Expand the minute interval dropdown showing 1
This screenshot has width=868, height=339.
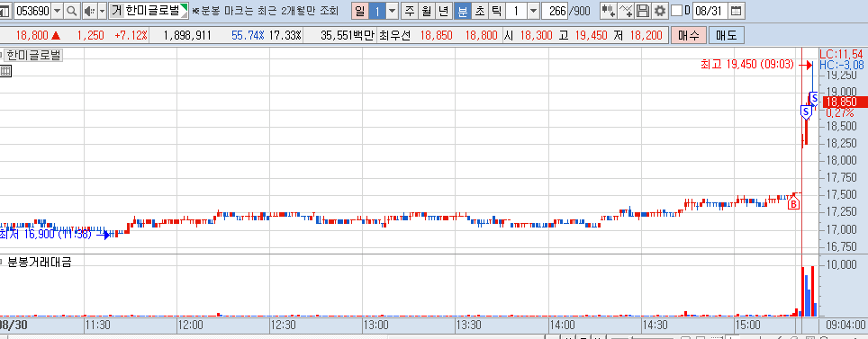533,11
